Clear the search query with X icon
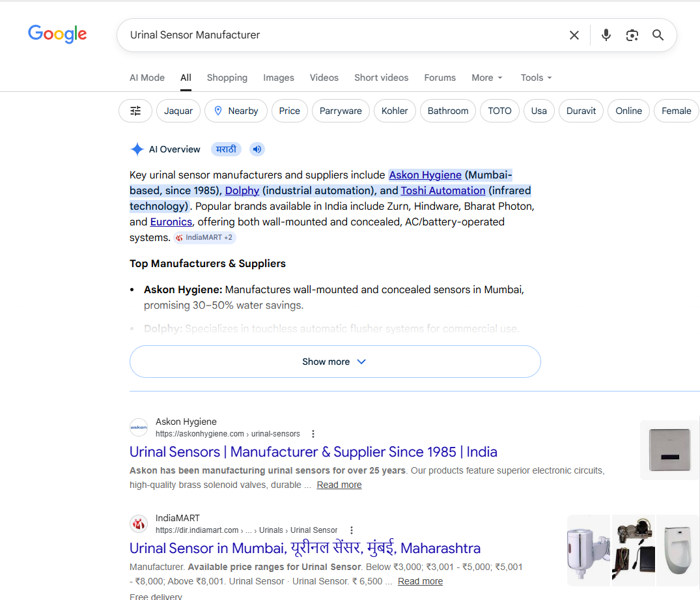This screenshot has width=700, height=600. pos(574,35)
